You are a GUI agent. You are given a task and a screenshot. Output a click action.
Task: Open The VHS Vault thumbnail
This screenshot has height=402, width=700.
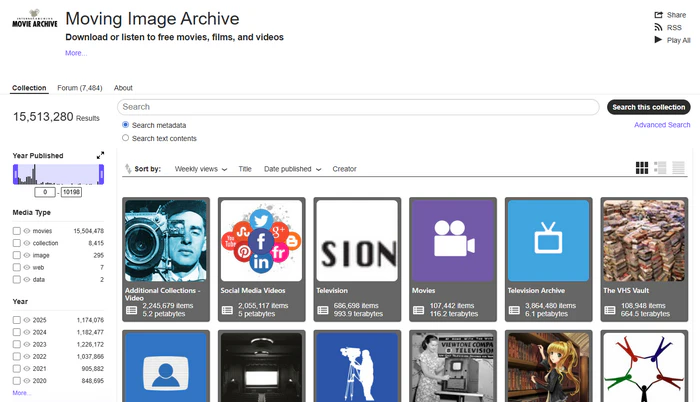(x=644, y=240)
